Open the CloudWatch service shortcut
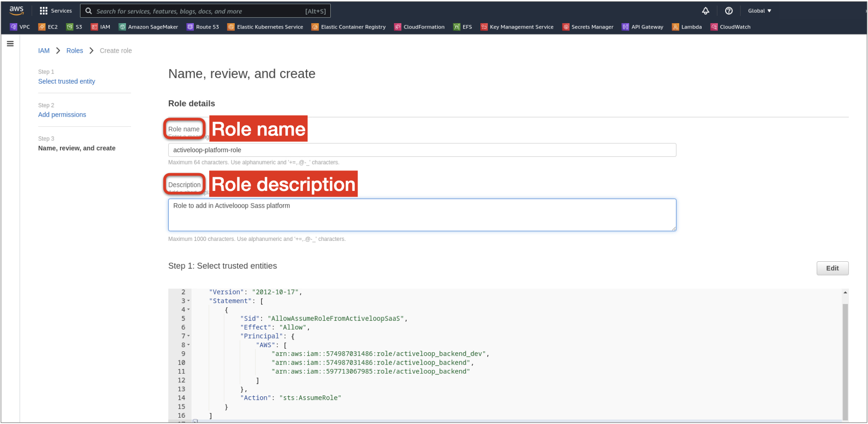Image resolution: width=868 pixels, height=424 pixels. [x=730, y=27]
